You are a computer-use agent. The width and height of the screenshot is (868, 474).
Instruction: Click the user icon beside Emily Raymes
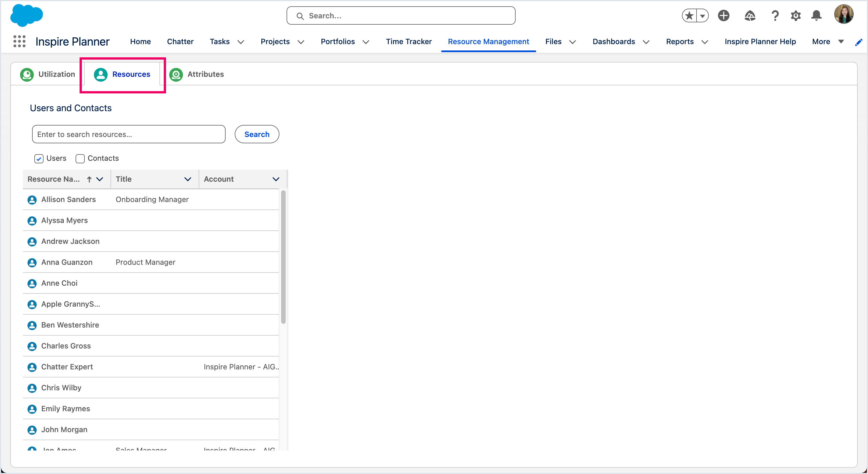pyautogui.click(x=32, y=409)
